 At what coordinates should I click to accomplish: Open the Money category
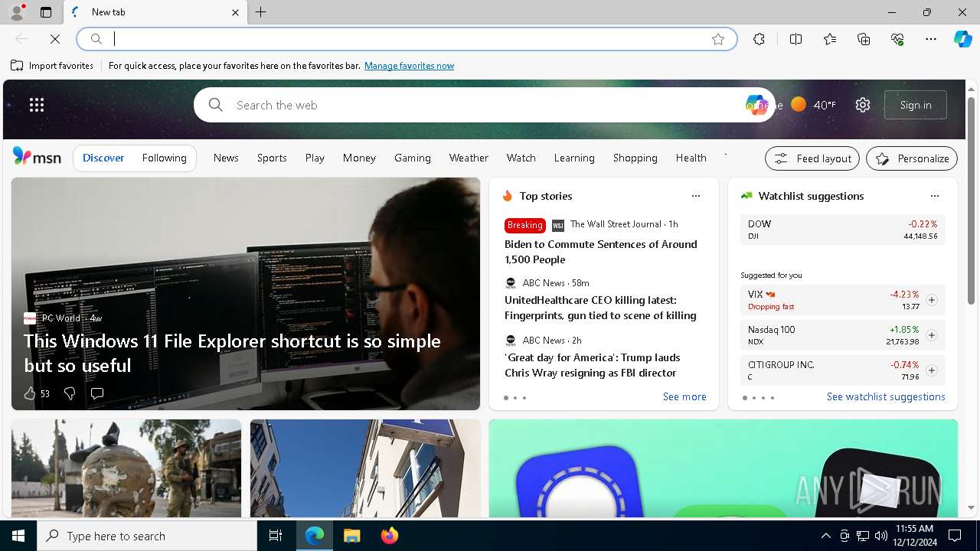[359, 158]
